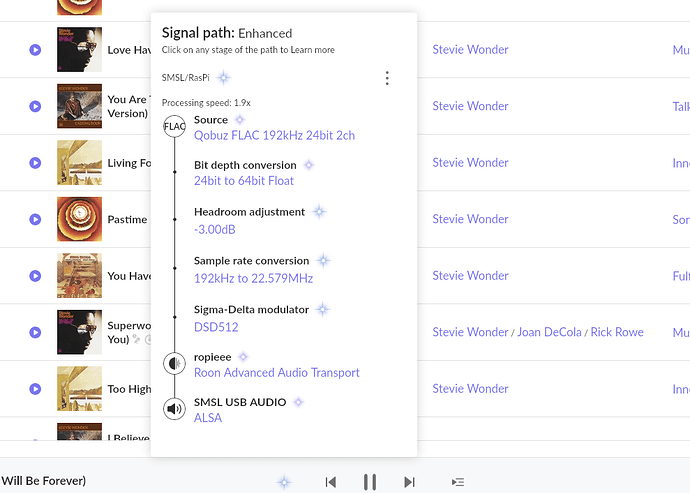This screenshot has height=493, width=690.
Task: Click the sparkle icon beside ropieee
Action: click(243, 357)
